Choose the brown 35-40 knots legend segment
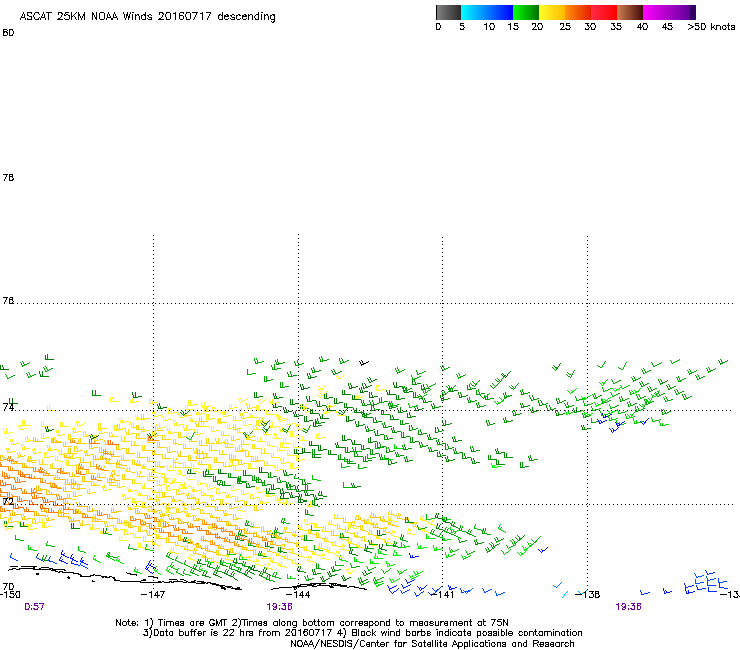Viewport: 740px width, 650px height. click(630, 12)
